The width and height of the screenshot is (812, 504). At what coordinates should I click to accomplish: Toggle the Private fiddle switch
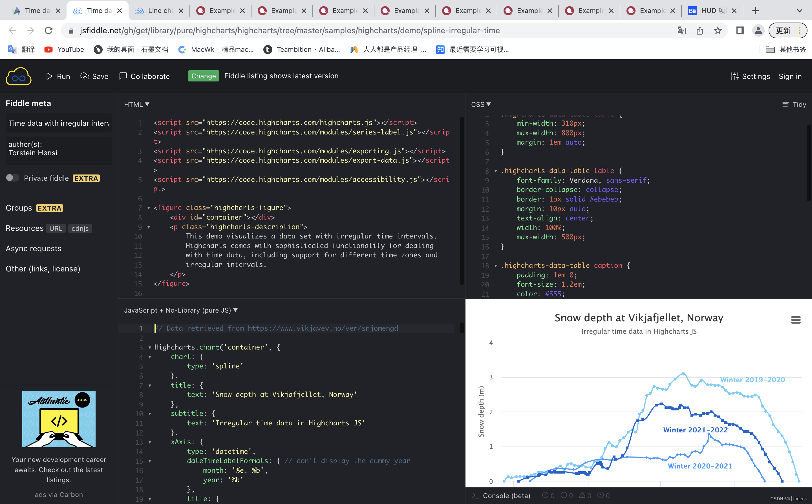[x=12, y=178]
